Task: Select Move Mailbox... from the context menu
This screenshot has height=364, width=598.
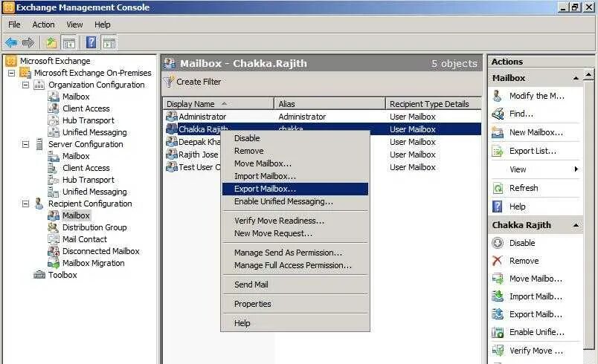Action: pyautogui.click(x=295, y=163)
